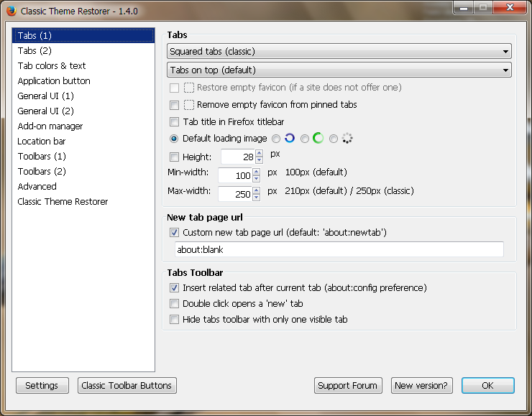This screenshot has width=532, height=416.
Task: Select Tabs (1) category
Action: coord(83,36)
